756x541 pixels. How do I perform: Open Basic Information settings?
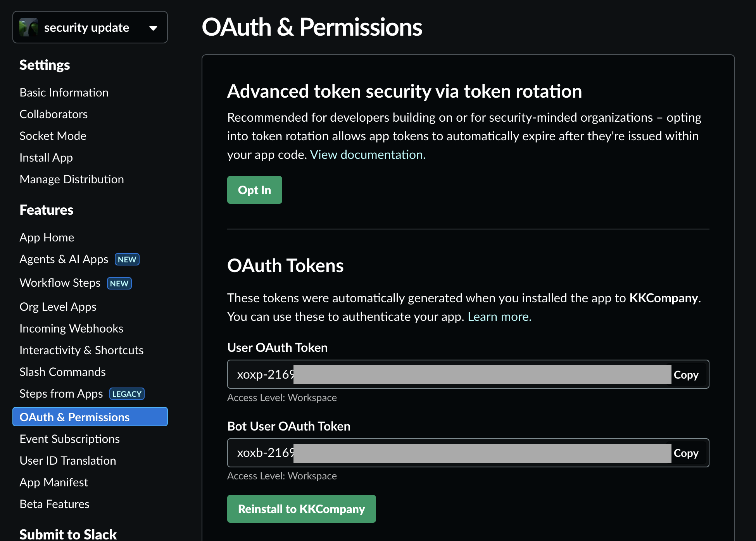64,93
